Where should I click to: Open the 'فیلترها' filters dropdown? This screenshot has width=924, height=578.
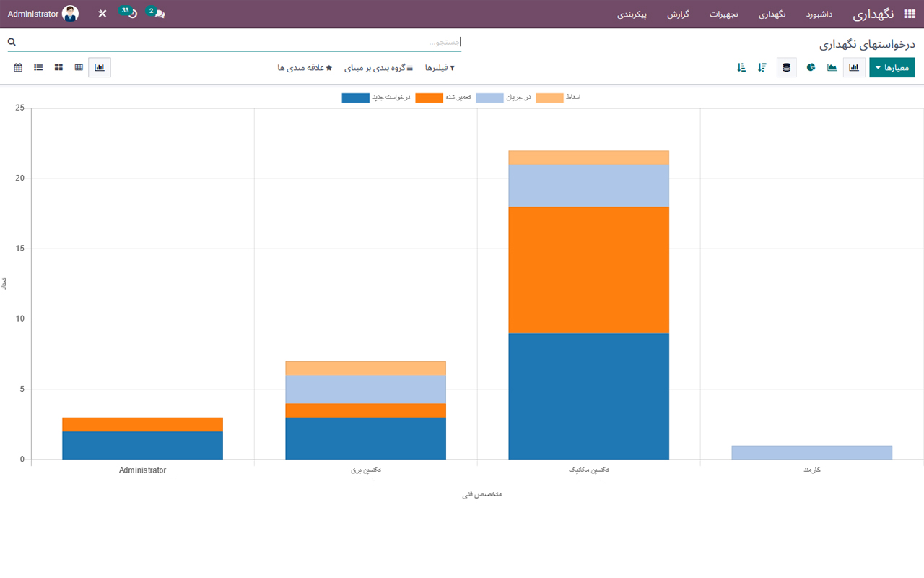click(x=440, y=68)
